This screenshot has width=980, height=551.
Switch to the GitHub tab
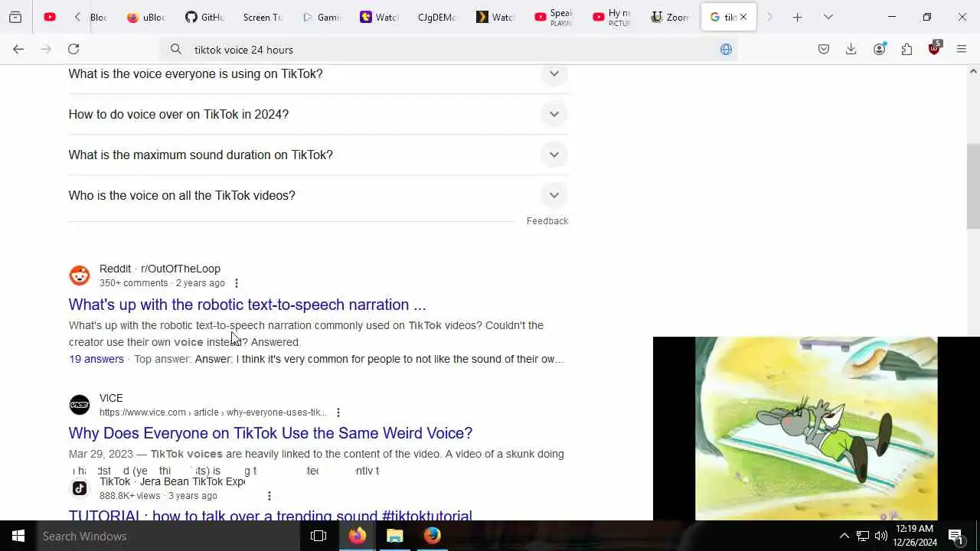tap(204, 17)
